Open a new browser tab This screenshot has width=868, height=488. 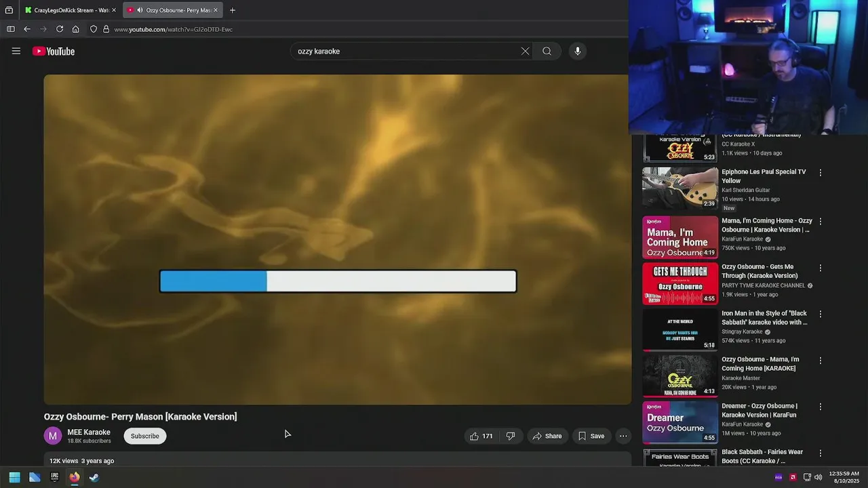[x=233, y=10]
